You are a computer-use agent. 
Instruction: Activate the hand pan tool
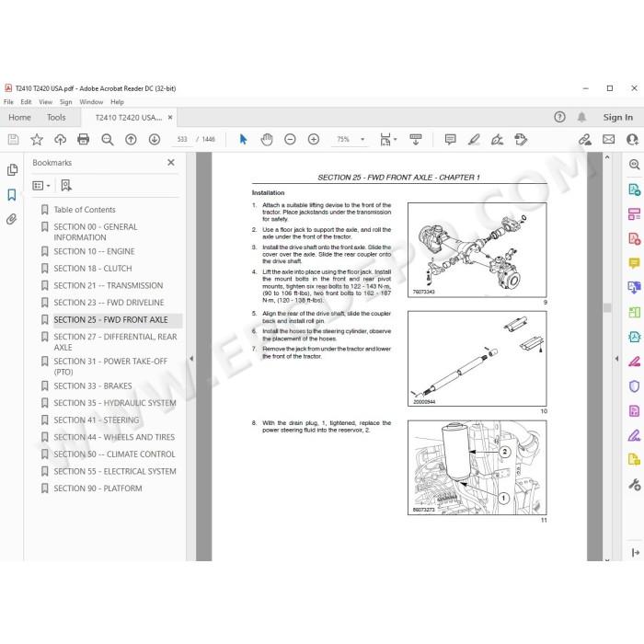tap(267, 140)
